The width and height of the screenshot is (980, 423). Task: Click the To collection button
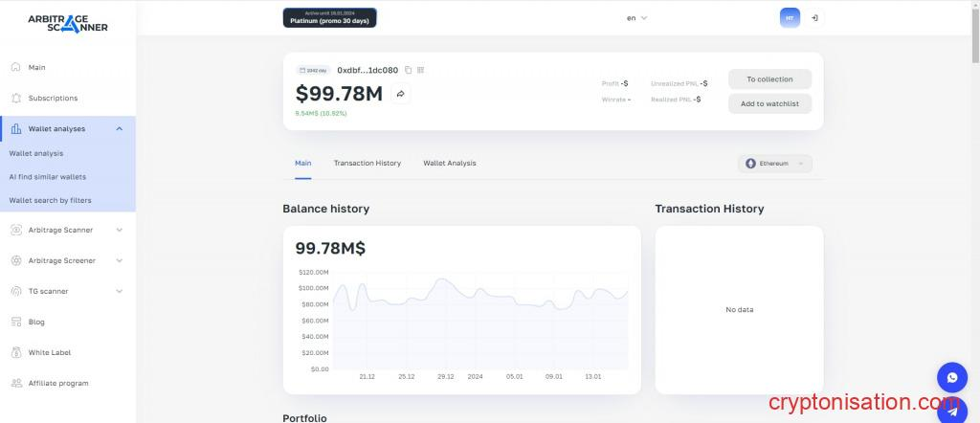(x=770, y=79)
